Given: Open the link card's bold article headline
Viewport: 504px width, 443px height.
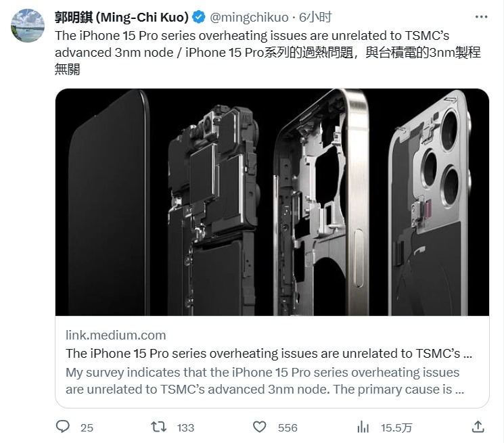Looking at the screenshot, I should tap(269, 353).
